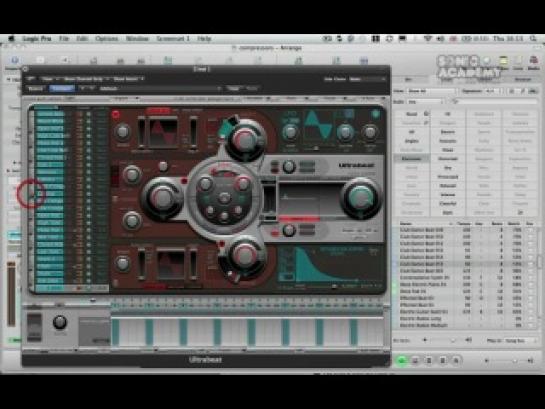Open the Scale dropdown
The image size is (545, 409).
click(x=425, y=102)
